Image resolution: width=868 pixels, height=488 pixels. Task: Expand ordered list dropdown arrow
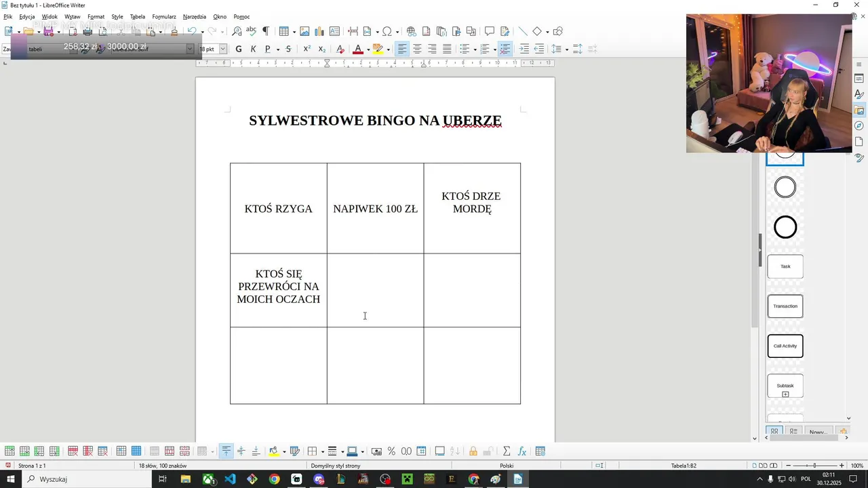494,49
